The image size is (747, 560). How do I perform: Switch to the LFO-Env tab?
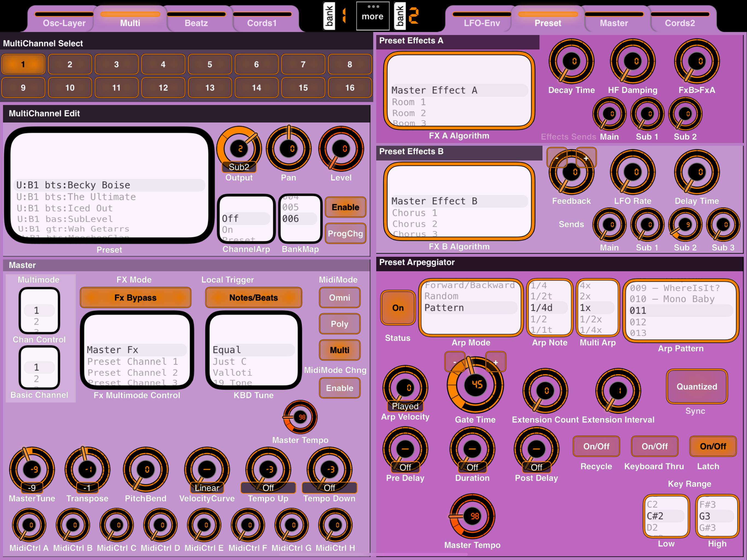coord(482,19)
